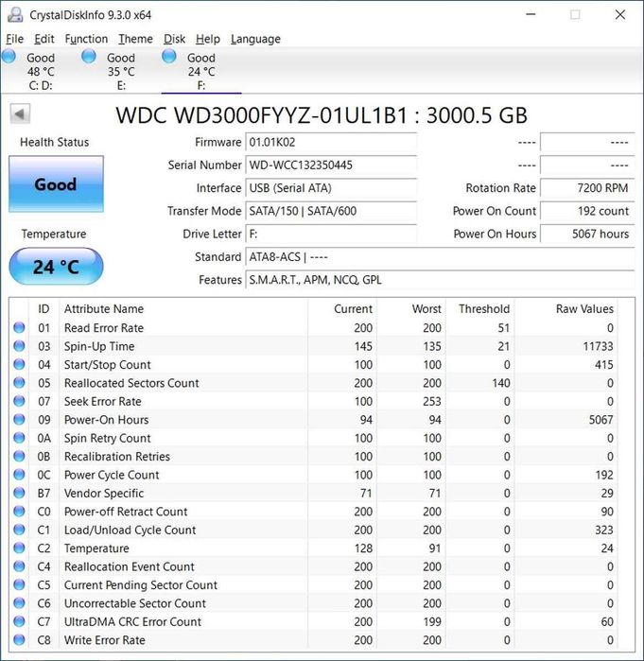Click status orb of Reallocation Event Count row
Viewport: 644px width, 661px height.
[19, 566]
